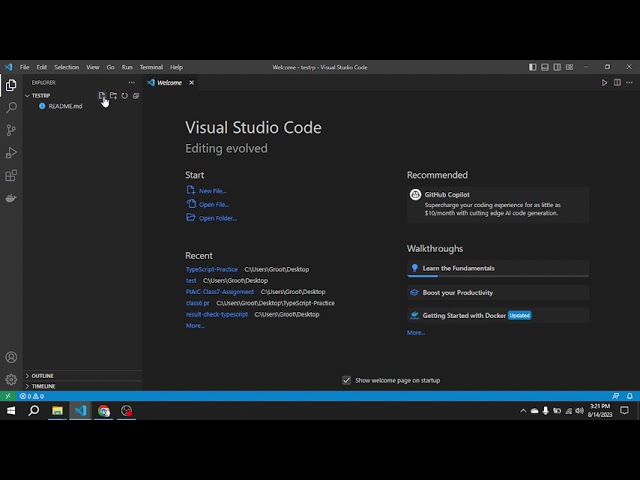Open recent result-check-typescript folder
This screenshot has width=640, height=480.
pyautogui.click(x=217, y=314)
